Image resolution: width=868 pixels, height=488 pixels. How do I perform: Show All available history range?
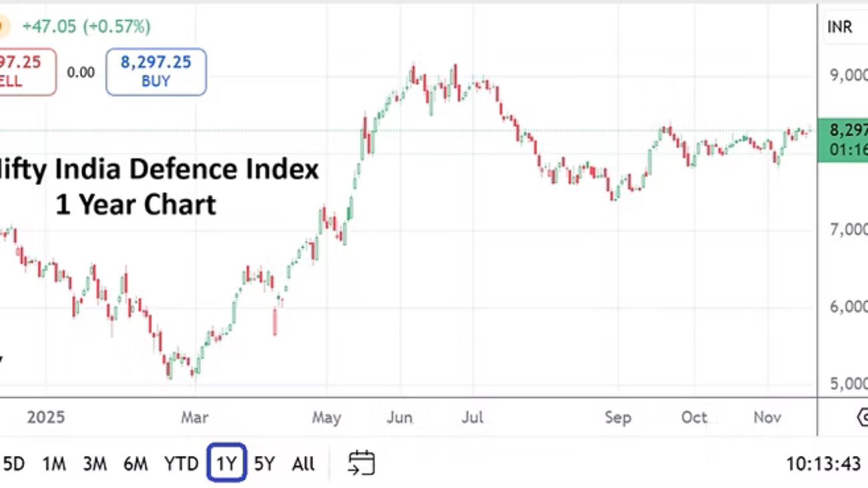303,463
